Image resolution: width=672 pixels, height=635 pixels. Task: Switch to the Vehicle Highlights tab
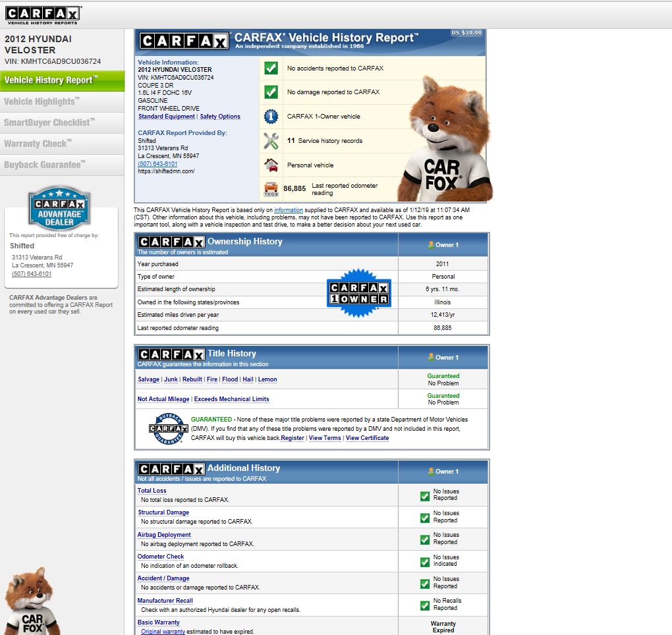pyautogui.click(x=62, y=102)
